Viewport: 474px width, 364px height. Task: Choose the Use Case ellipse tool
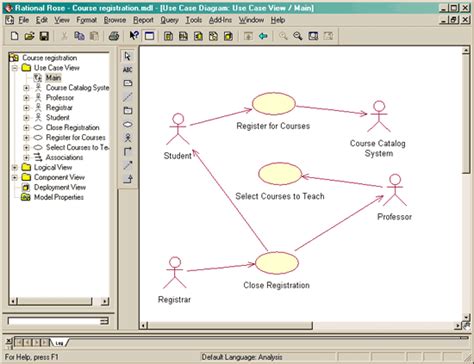point(127,124)
